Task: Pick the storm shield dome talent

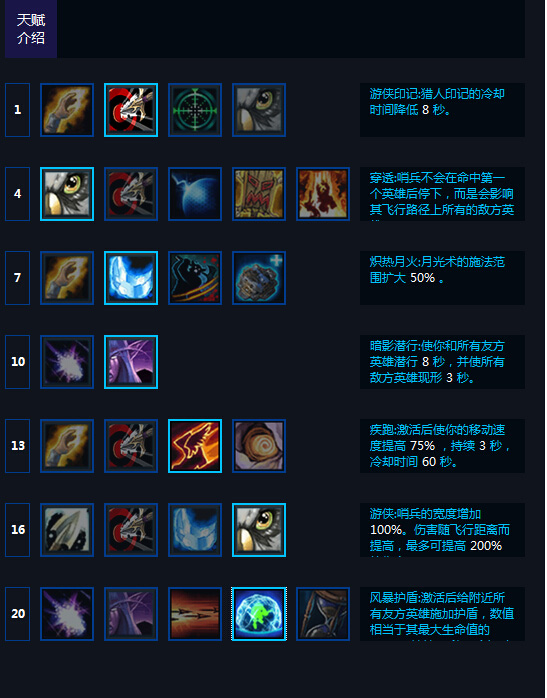Action: click(259, 614)
